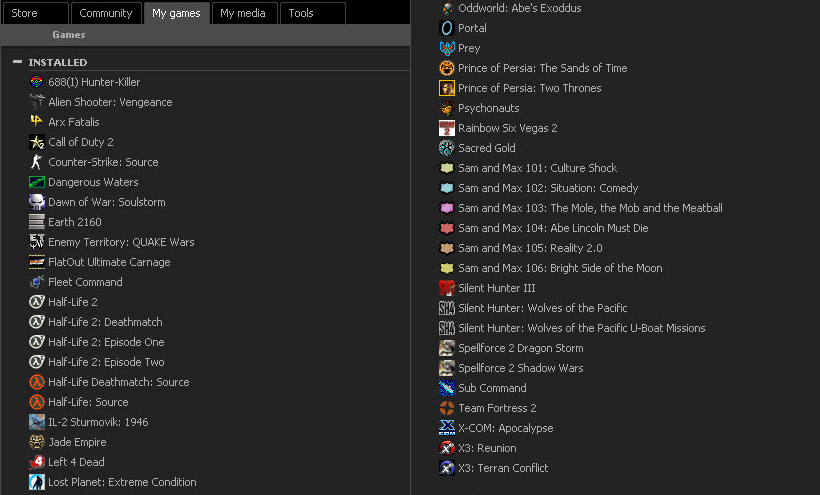This screenshot has height=495, width=820.
Task: Open the My media tab
Action: click(x=243, y=13)
